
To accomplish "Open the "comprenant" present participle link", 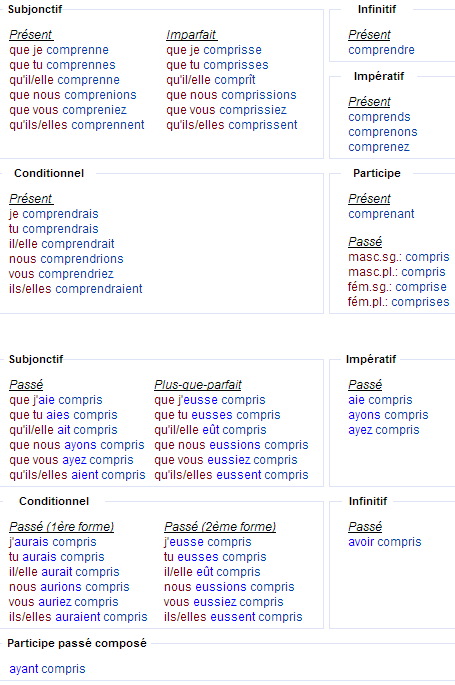I will (x=381, y=214).
